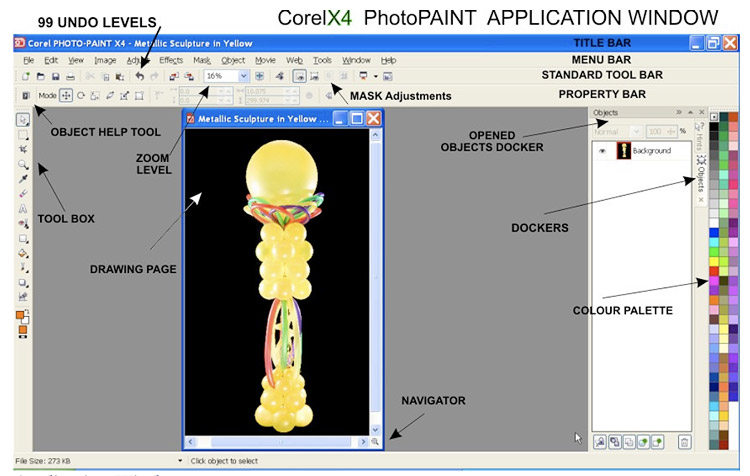Select the Background object in Objects docker
750x476 pixels.
coord(651,151)
